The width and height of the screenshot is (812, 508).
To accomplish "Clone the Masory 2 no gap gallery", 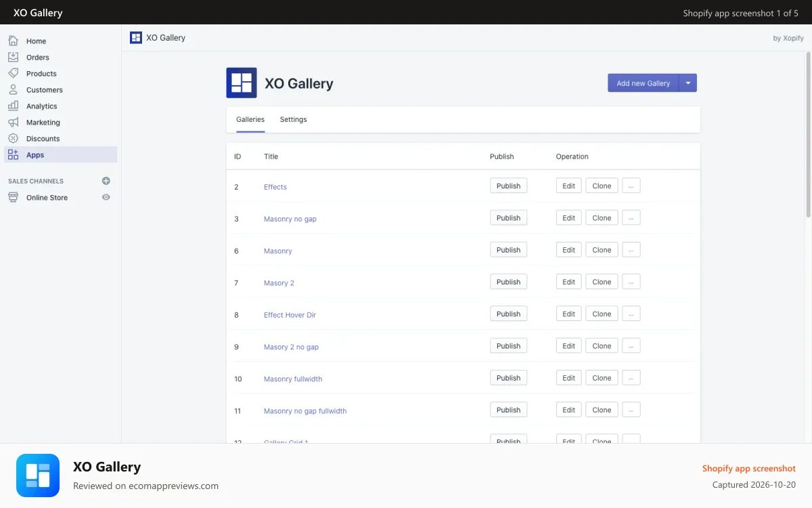I will (602, 345).
